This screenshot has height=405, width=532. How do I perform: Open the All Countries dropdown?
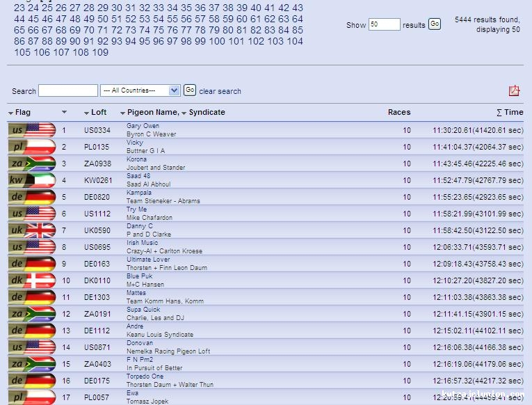coord(140,90)
